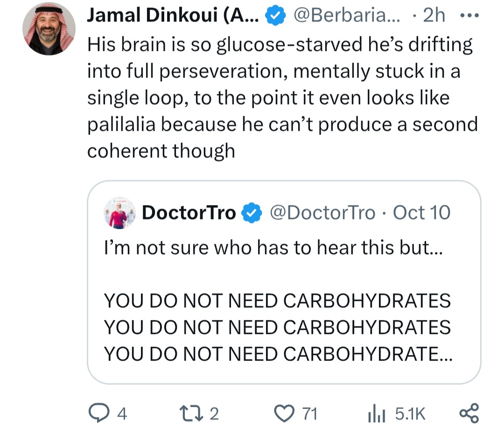This screenshot has height=437, width=504.
Task: Click the Jamal Dinkoui display name
Action: [x=173, y=17]
